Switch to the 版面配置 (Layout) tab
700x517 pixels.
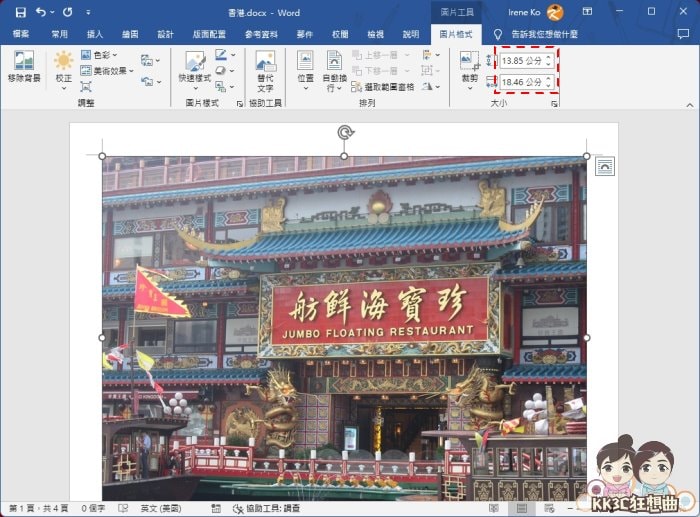209,34
